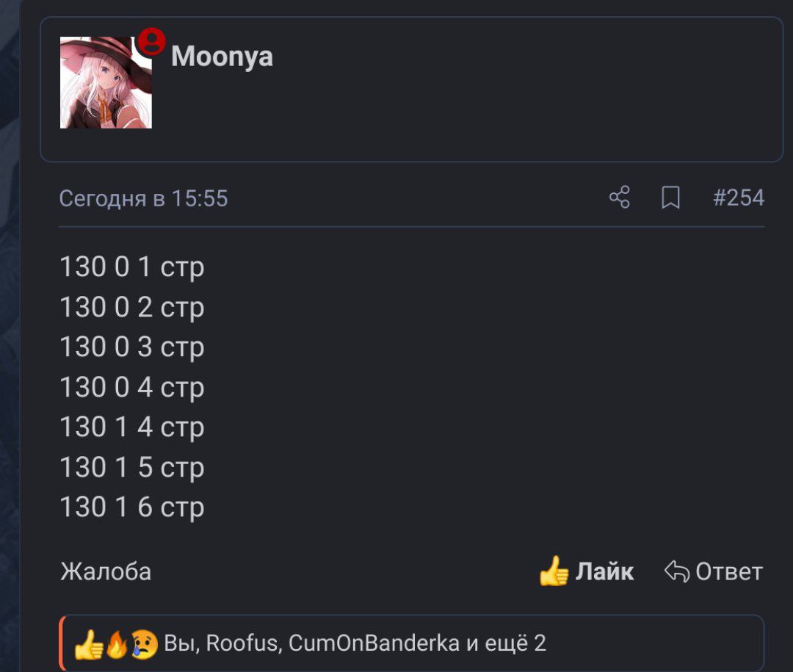Screen dimensions: 793x672
Task: Open the post number #254 permalink
Action: 739,198
